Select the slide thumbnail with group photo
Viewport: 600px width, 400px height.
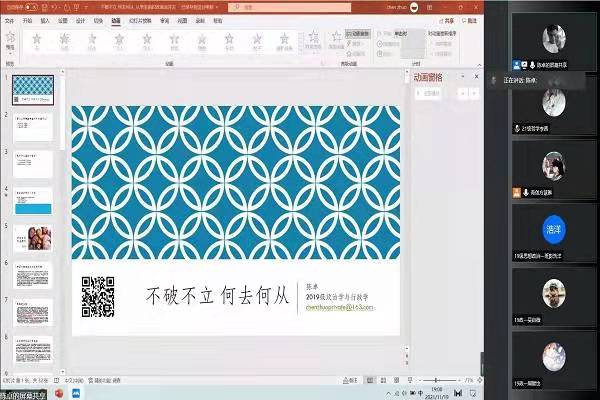click(x=32, y=238)
